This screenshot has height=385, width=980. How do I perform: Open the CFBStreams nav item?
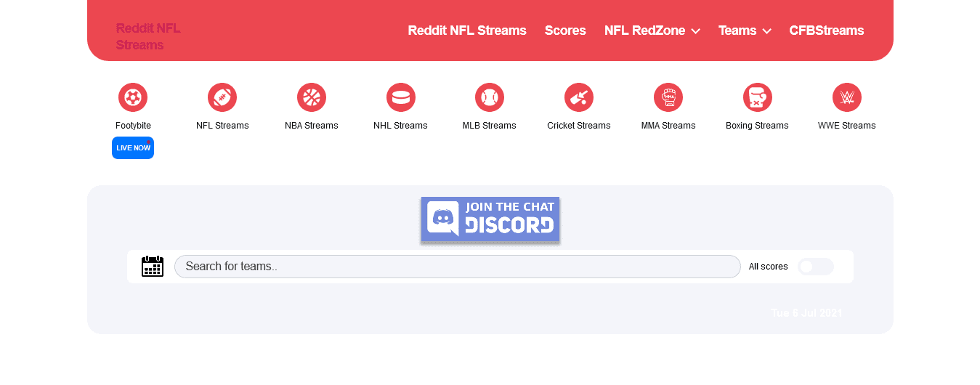tap(827, 31)
